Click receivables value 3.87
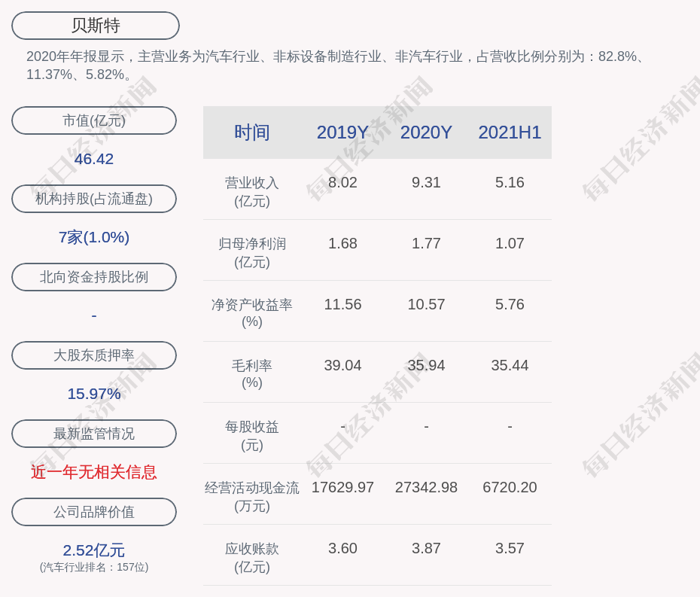Viewport: 700px width, 597px height. (426, 548)
